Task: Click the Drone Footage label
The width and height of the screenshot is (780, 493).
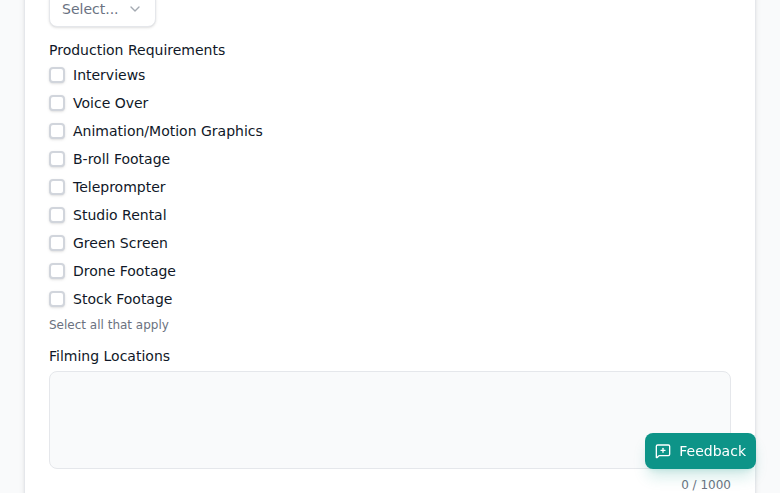Action: pos(124,271)
